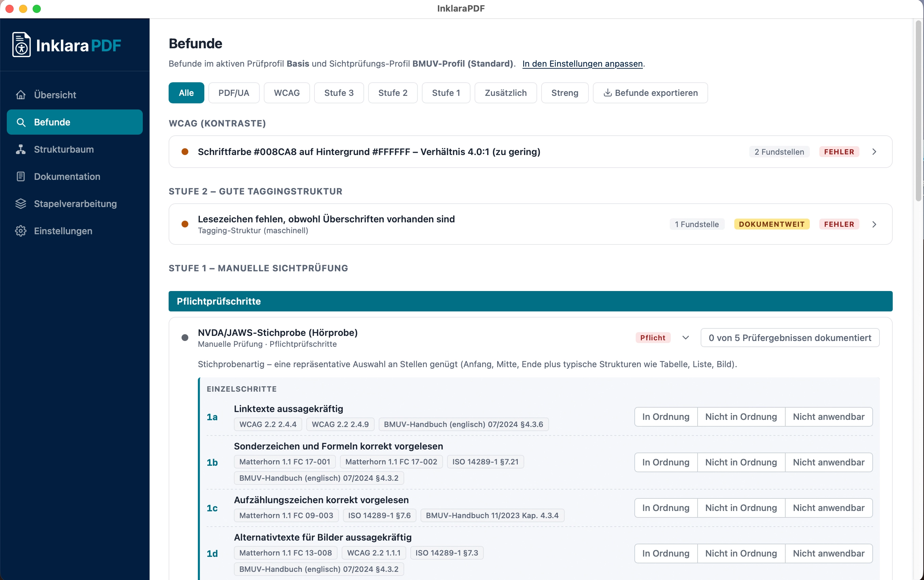924x580 pixels.
Task: Mark step 1a as Nicht in Ordnung
Action: [741, 416]
